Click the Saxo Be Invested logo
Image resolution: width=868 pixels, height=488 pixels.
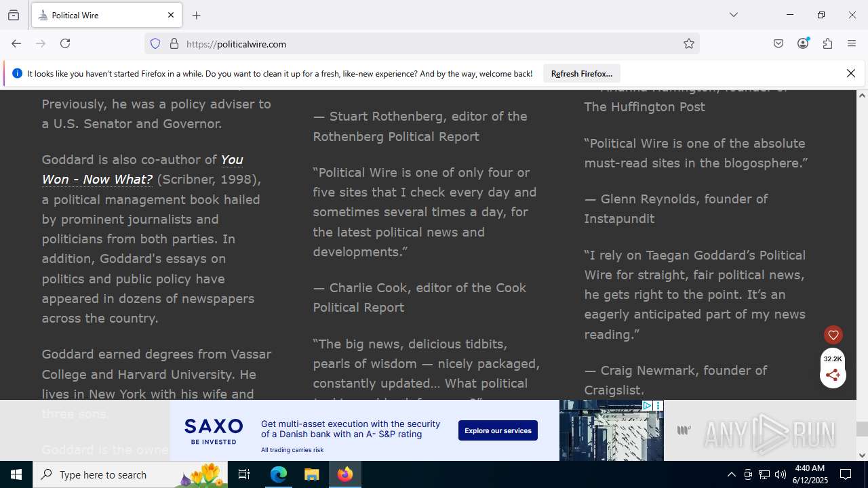214,430
